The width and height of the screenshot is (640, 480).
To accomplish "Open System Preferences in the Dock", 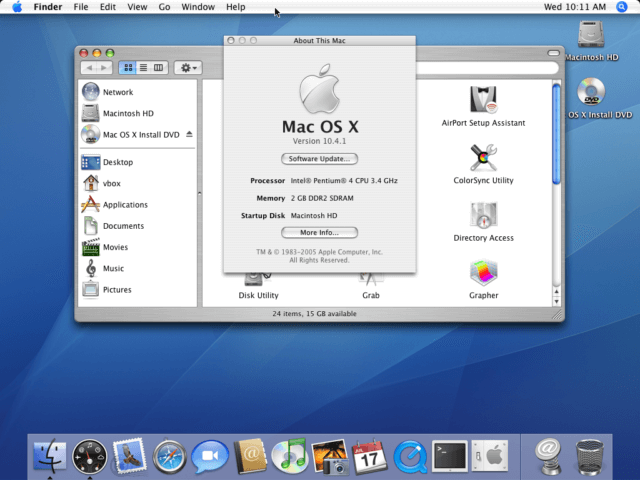I will [x=490, y=456].
